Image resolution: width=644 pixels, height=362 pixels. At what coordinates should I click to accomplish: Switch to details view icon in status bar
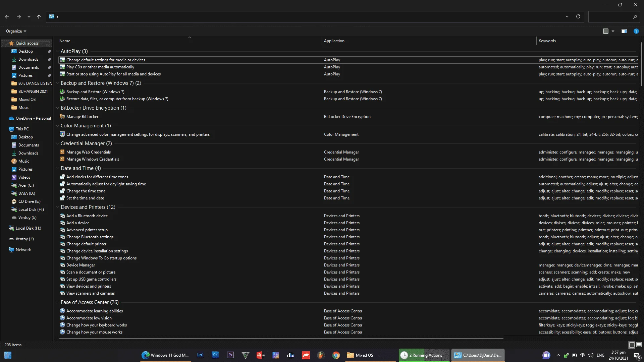tap(632, 345)
